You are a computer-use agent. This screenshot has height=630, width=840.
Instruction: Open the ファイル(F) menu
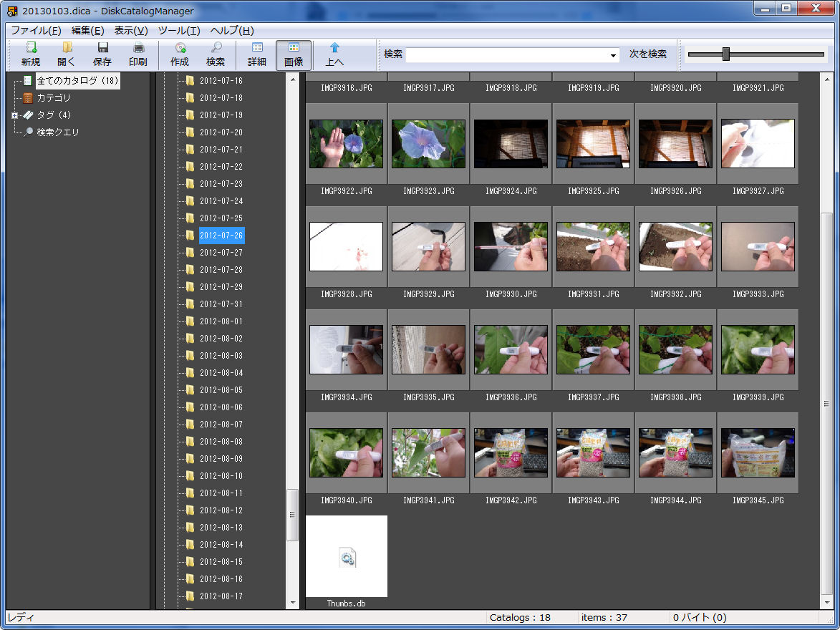pyautogui.click(x=36, y=31)
